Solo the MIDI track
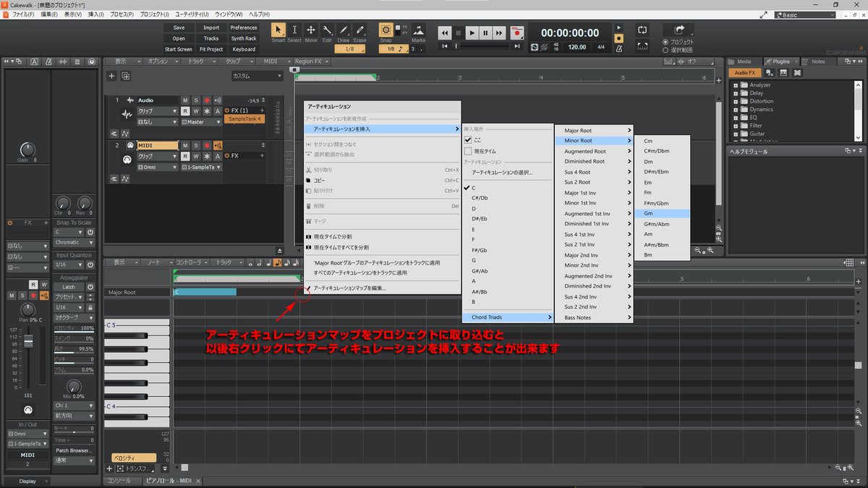 coord(195,145)
